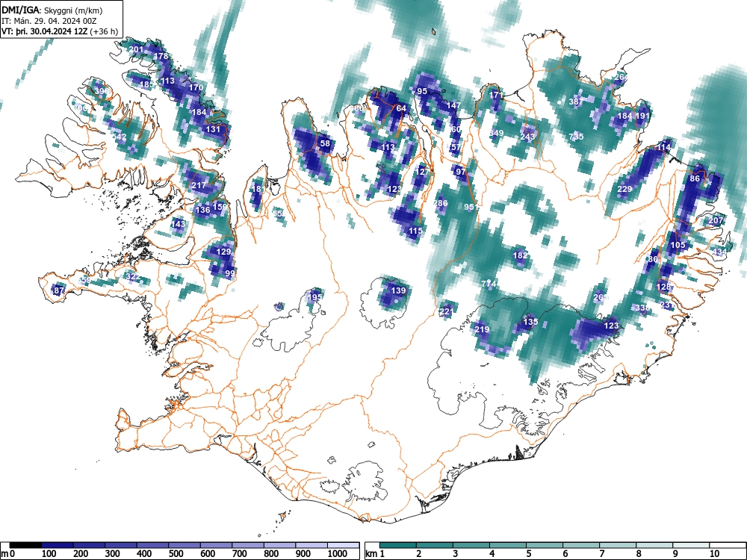Click the '97' visibility value

pos(460,172)
